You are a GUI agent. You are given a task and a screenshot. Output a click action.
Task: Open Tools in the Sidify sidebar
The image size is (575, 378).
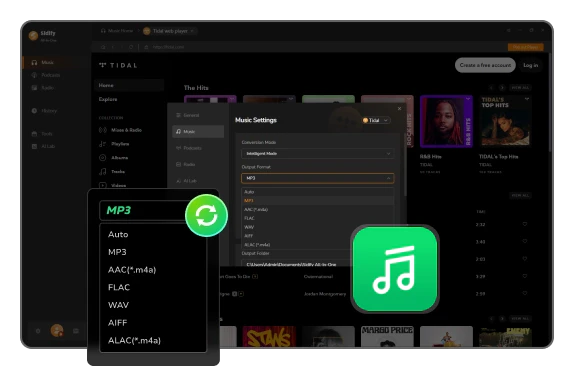click(42, 134)
